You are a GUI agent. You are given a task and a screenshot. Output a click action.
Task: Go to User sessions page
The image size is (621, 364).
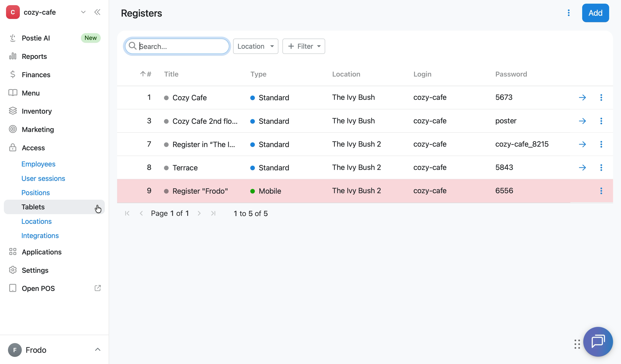point(43,178)
